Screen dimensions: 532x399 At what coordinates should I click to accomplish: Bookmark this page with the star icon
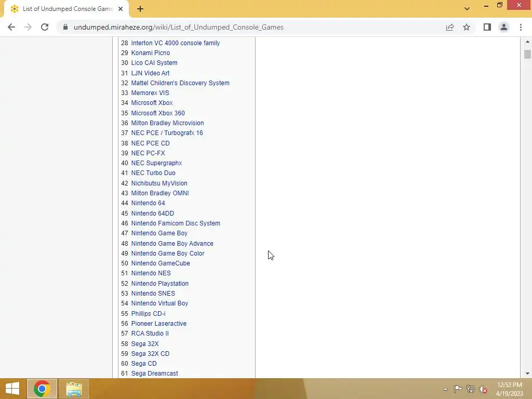coord(467,27)
